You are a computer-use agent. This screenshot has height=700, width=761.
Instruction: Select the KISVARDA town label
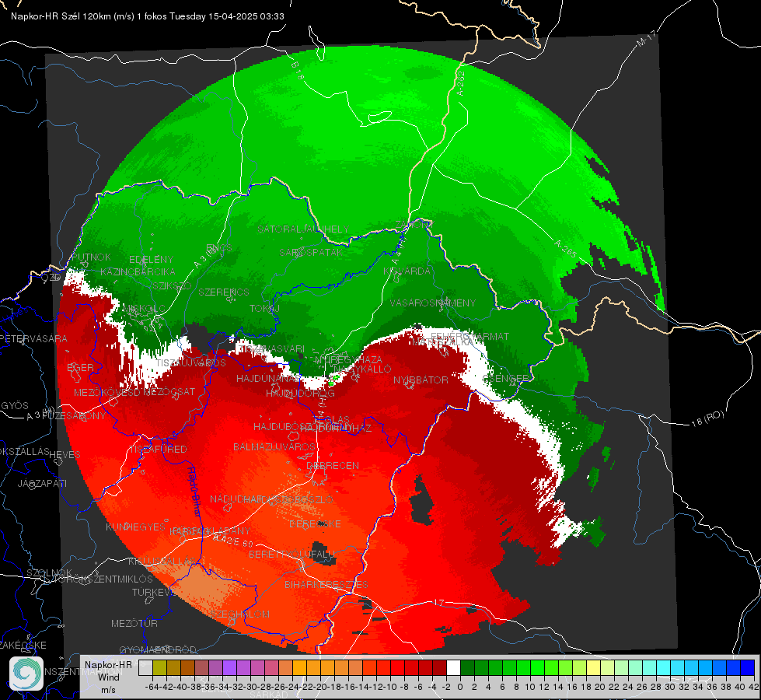pyautogui.click(x=407, y=271)
